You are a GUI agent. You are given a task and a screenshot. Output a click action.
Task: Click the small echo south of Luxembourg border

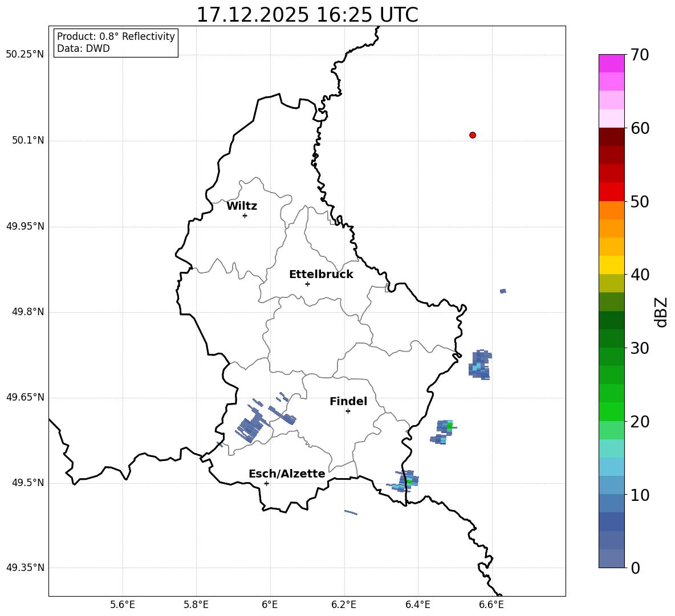(351, 512)
